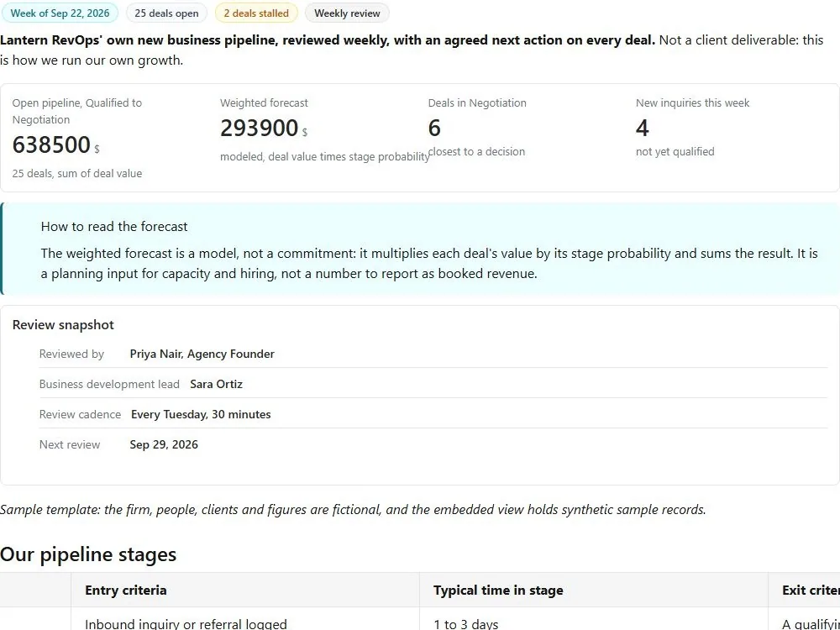Click the 'Open pipeline, Qualified to Negotiation' label
840x630 pixels.
coord(77,111)
